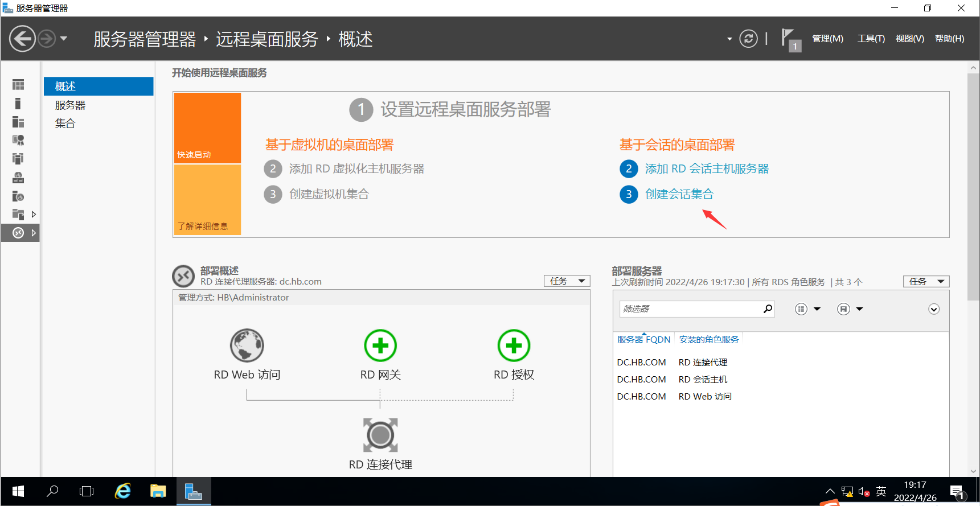Open the AD CS certificate sidebar icon

click(18, 140)
